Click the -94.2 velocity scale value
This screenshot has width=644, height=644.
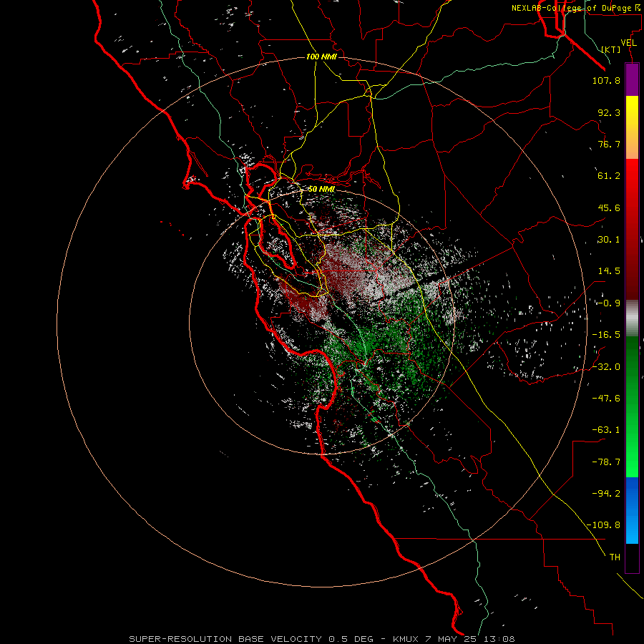coord(606,493)
